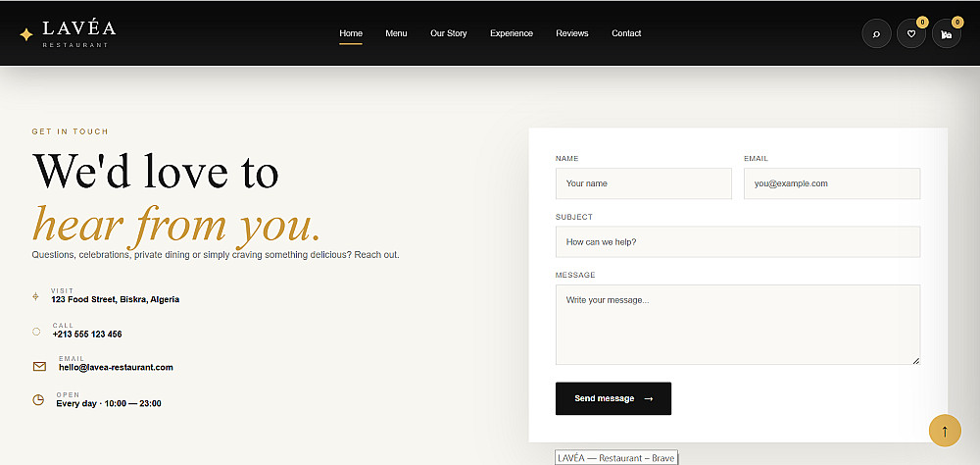
Task: Go to the Home menu item
Action: tap(351, 33)
